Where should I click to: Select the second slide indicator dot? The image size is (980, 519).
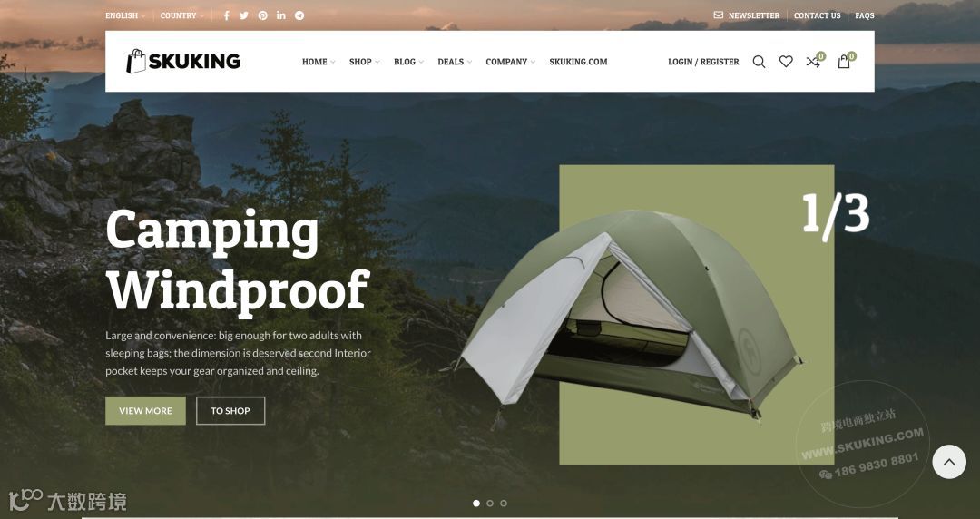click(490, 504)
